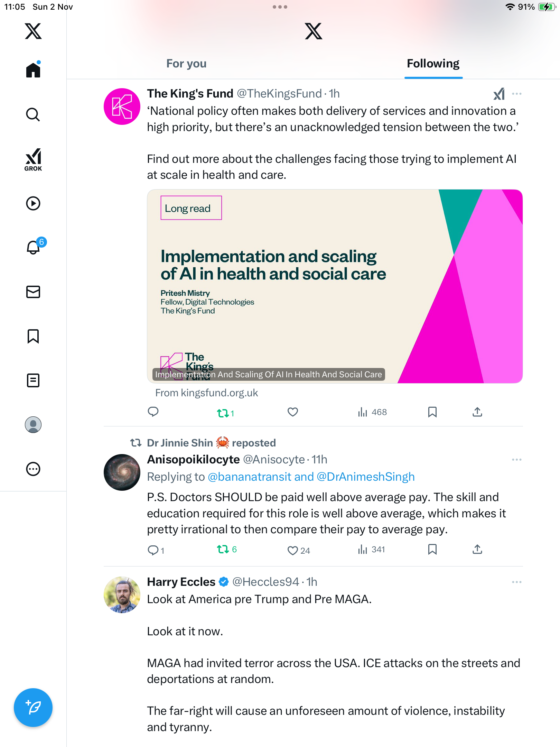This screenshot has height=747, width=560.
Task: Open the King's Fund article card
Action: tap(334, 286)
